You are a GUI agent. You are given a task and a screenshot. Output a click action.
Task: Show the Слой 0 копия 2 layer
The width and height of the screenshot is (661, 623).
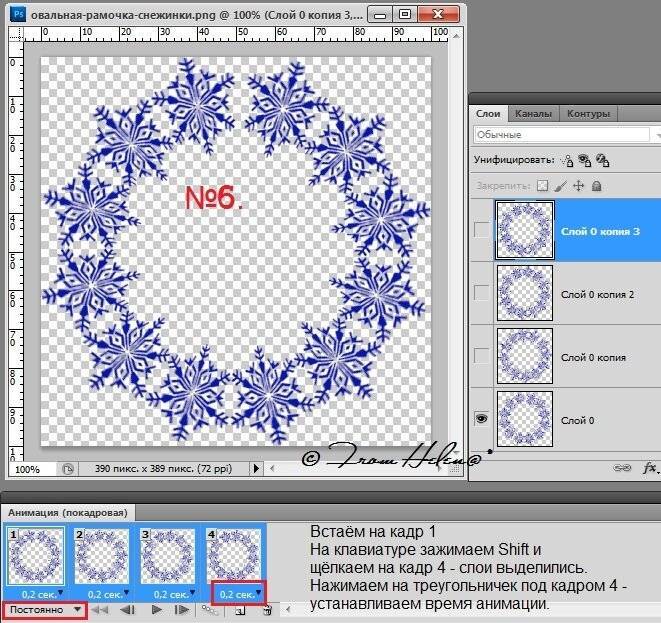pos(481,293)
